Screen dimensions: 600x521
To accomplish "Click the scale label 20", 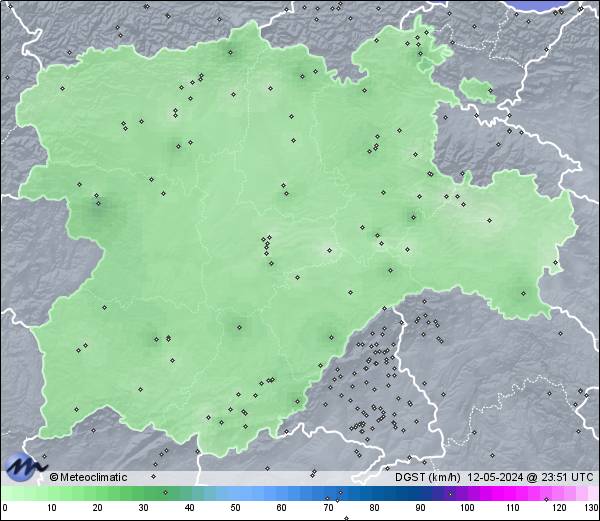I will coord(98,508).
